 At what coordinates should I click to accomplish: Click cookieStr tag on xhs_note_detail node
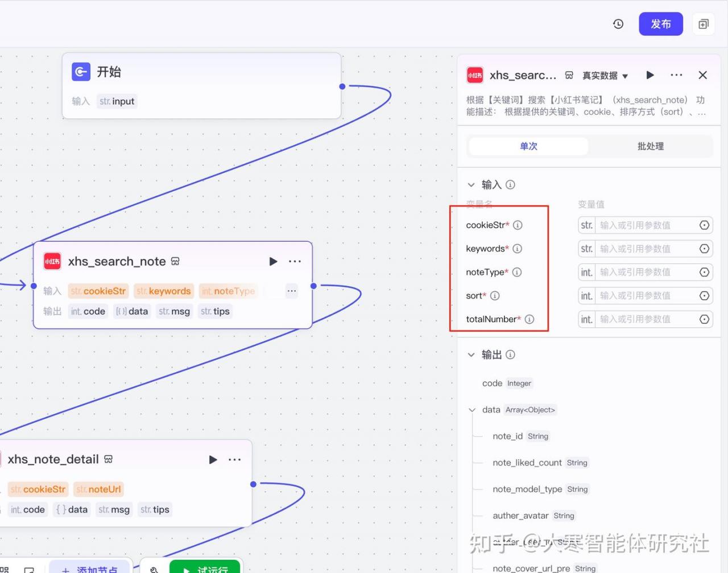(x=38, y=489)
